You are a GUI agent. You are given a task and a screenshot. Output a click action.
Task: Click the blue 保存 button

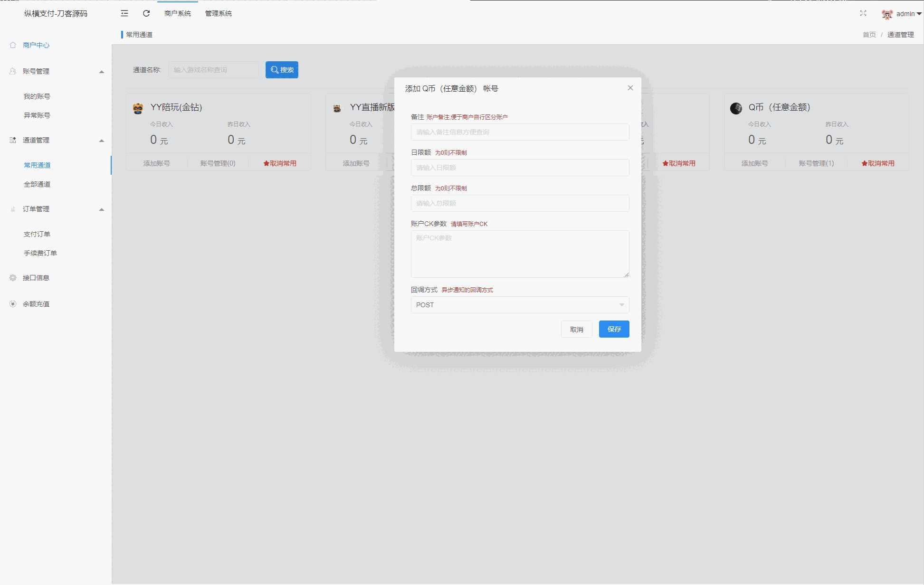(x=614, y=329)
